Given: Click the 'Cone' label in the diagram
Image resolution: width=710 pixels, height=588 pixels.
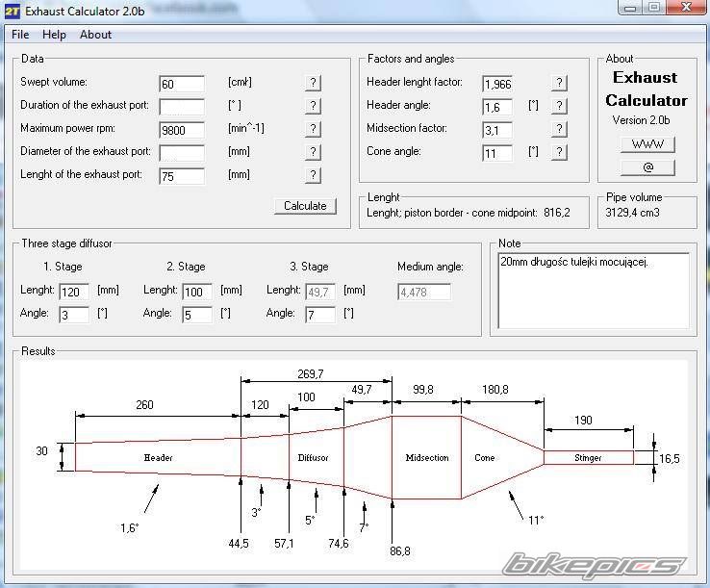Looking at the screenshot, I should click(485, 457).
